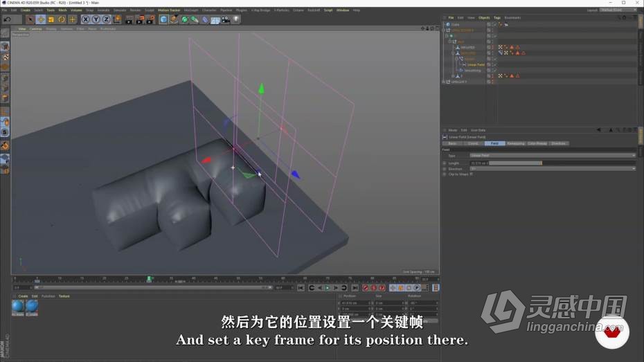Go to end of timeline

[x=355, y=288]
